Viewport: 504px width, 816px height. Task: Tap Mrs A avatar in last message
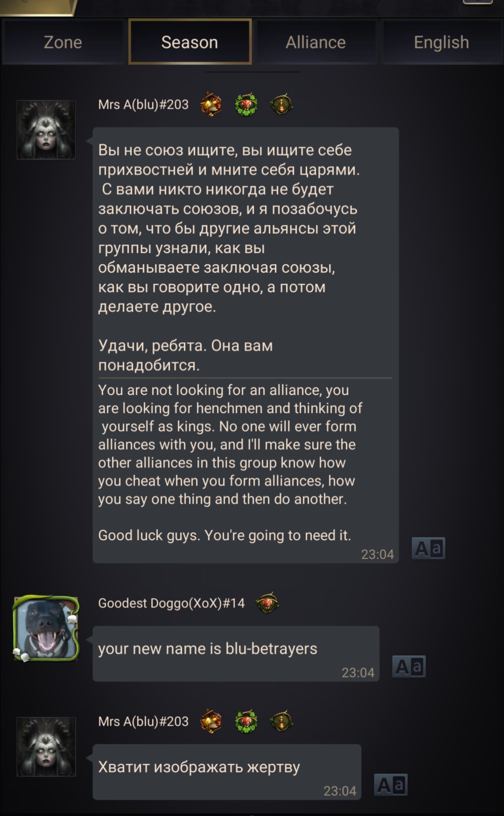46,747
